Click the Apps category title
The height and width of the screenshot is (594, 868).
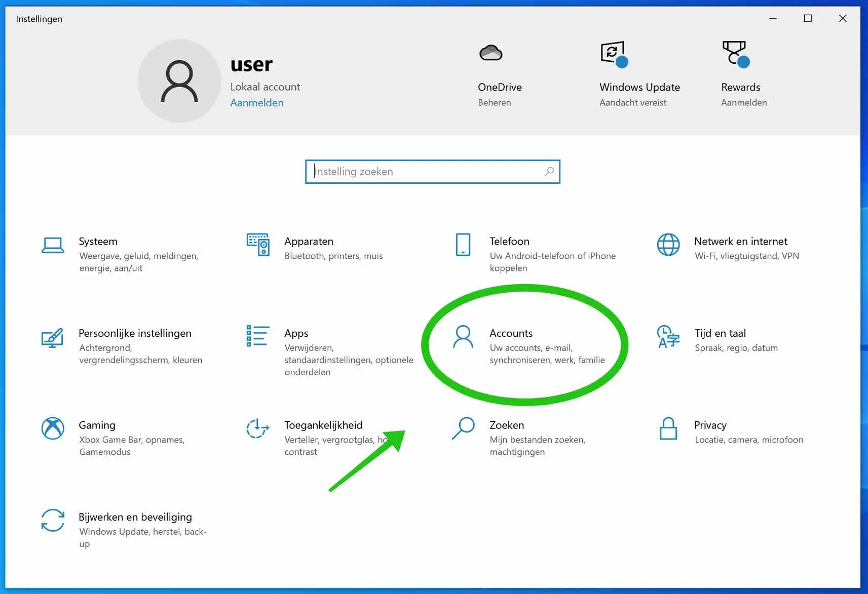click(296, 333)
